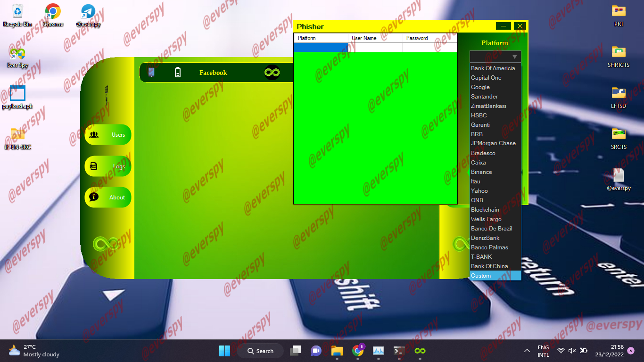644x362 pixels.
Task: Select Google from the platform list
Action: [x=495, y=87]
